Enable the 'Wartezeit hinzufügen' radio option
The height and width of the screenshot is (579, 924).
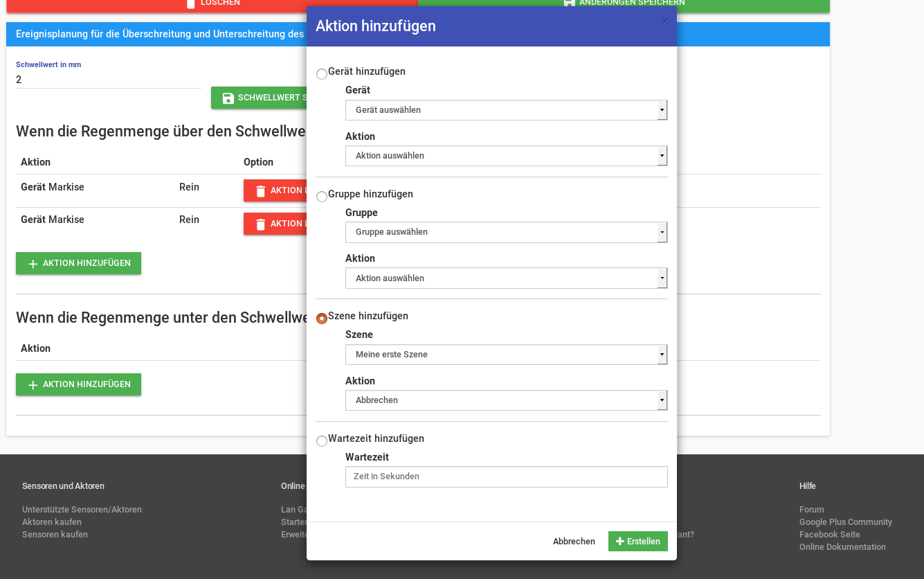click(x=322, y=441)
